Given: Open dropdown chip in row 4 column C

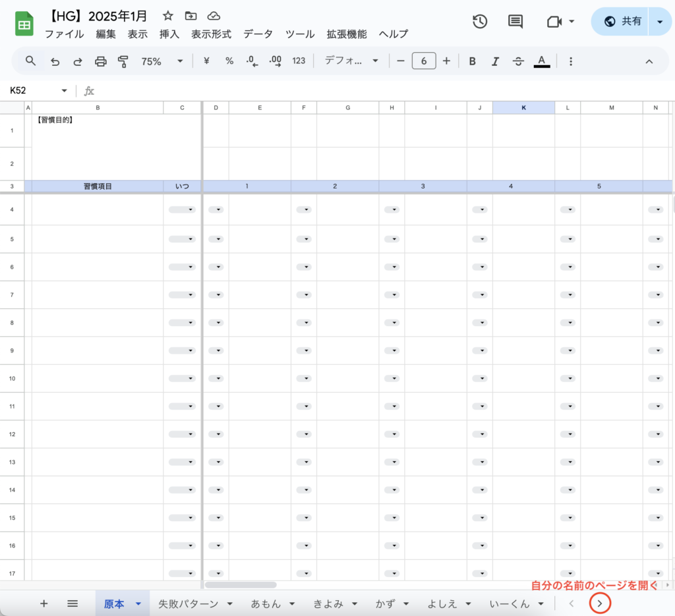Looking at the screenshot, I should pyautogui.click(x=183, y=210).
